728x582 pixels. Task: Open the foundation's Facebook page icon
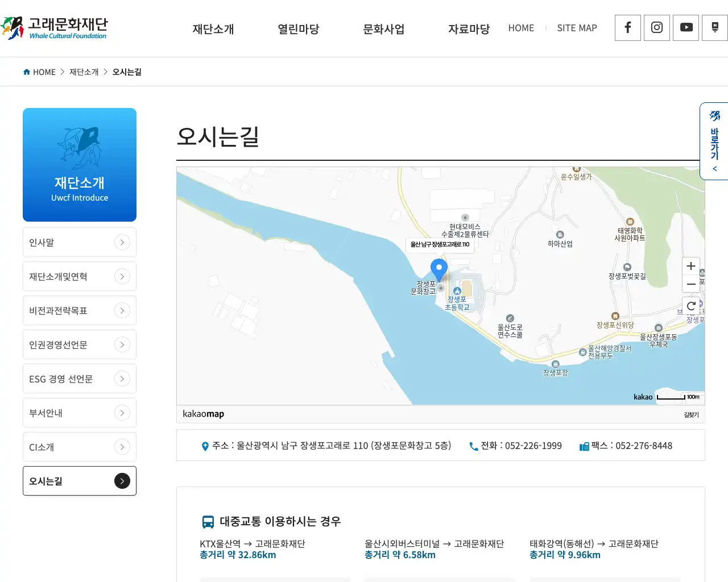627,27
